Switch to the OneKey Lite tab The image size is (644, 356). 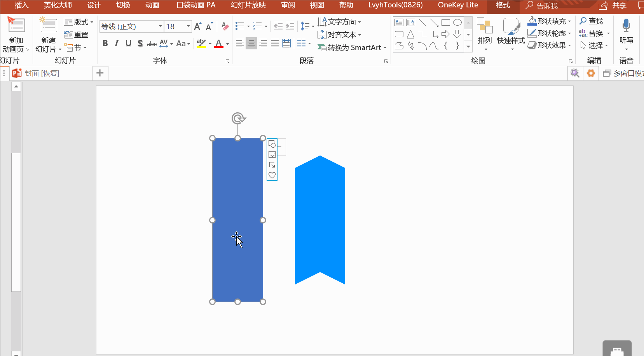pos(458,5)
